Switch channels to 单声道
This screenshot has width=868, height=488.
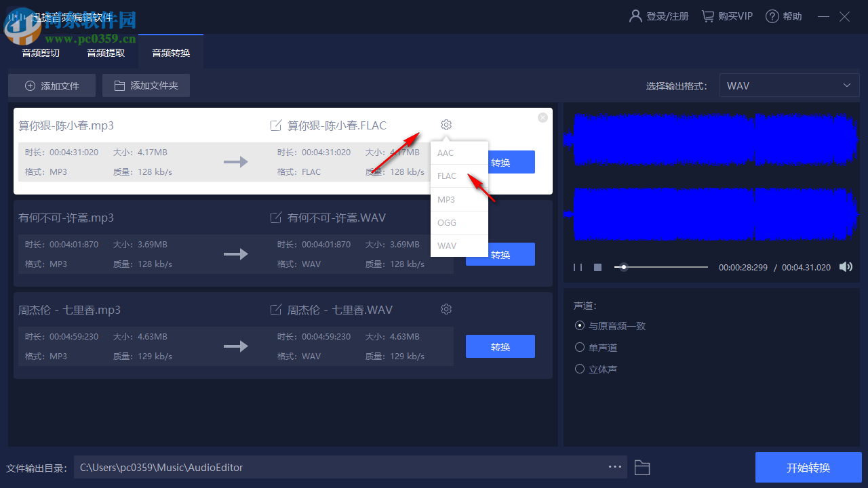pyautogui.click(x=580, y=347)
